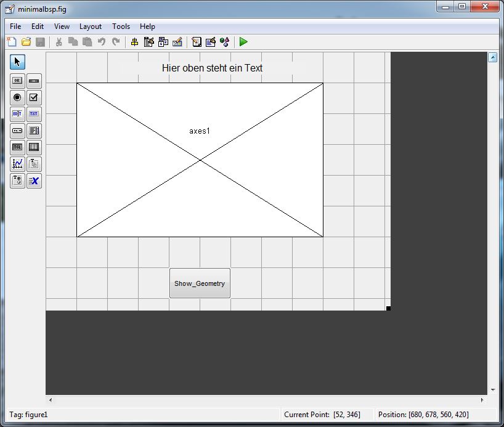Viewport: 504px width, 427px height.
Task: Select the Axes palette tool
Action: click(17, 164)
